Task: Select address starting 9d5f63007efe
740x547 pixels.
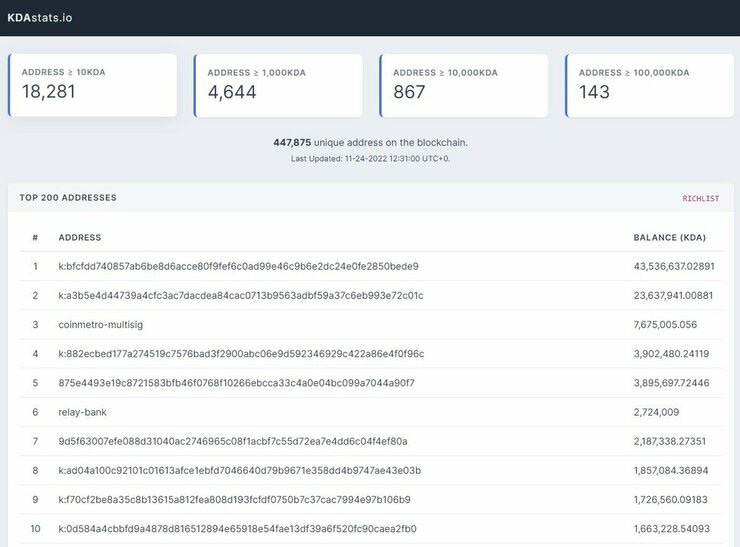Action: tap(233, 441)
